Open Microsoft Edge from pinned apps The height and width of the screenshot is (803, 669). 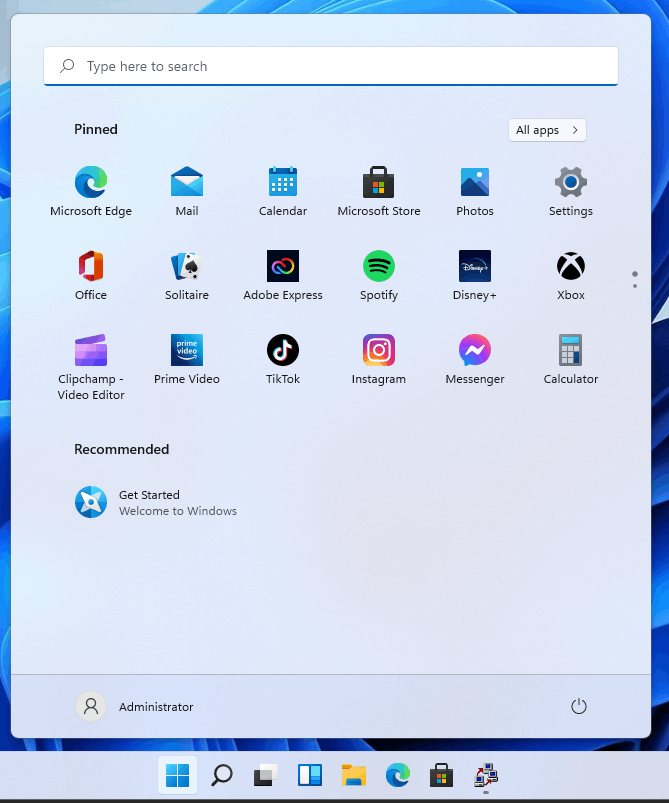coord(91,192)
